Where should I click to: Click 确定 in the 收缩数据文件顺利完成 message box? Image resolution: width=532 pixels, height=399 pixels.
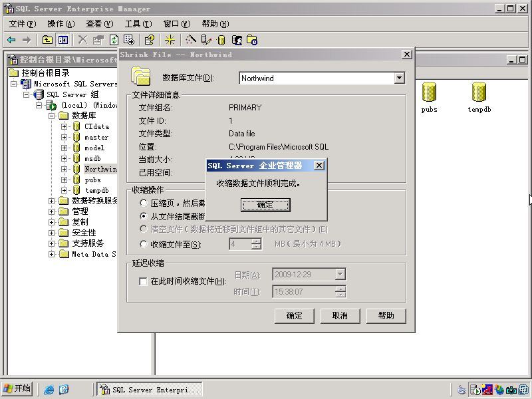point(265,205)
